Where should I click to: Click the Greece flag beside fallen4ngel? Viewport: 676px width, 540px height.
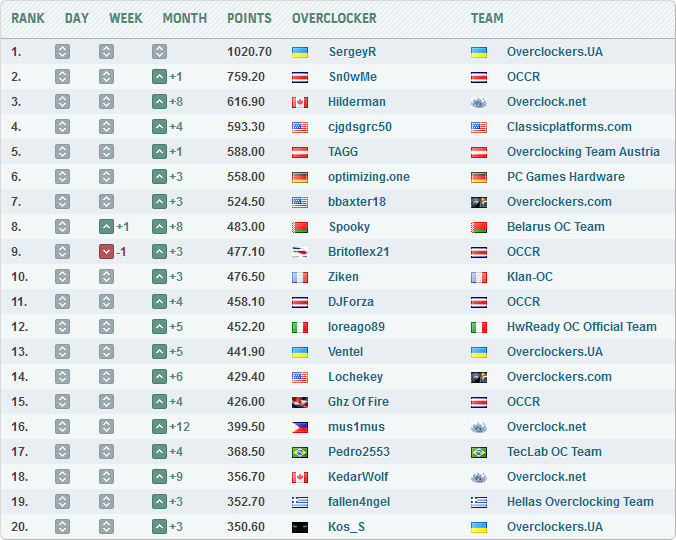tap(300, 502)
